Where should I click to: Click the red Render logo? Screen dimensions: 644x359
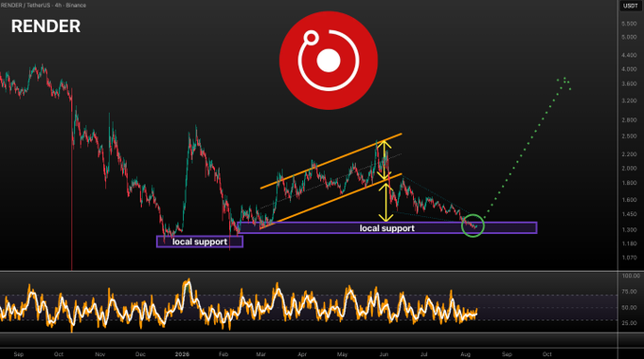(x=329, y=61)
